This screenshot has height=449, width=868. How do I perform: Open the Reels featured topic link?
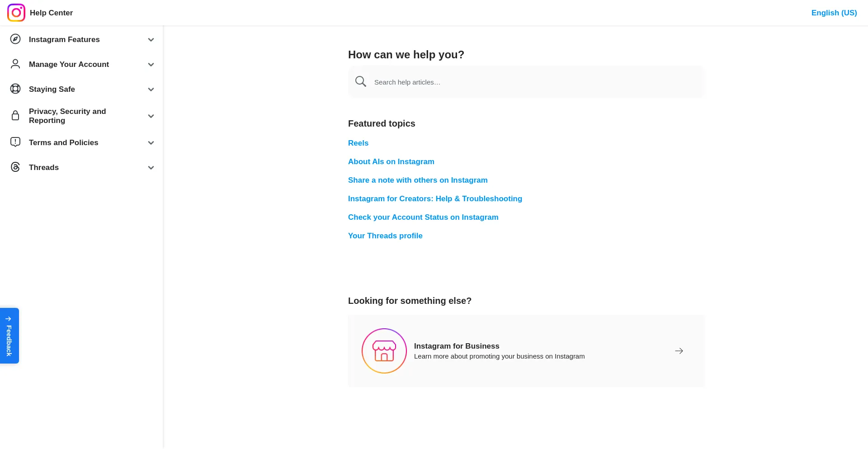point(358,143)
